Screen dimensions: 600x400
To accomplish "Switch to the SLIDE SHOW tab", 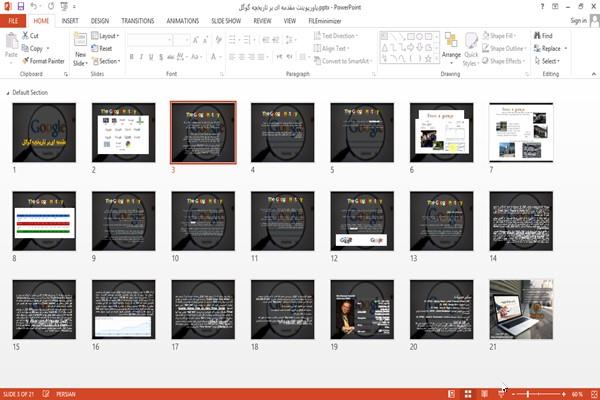I will pyautogui.click(x=226, y=21).
